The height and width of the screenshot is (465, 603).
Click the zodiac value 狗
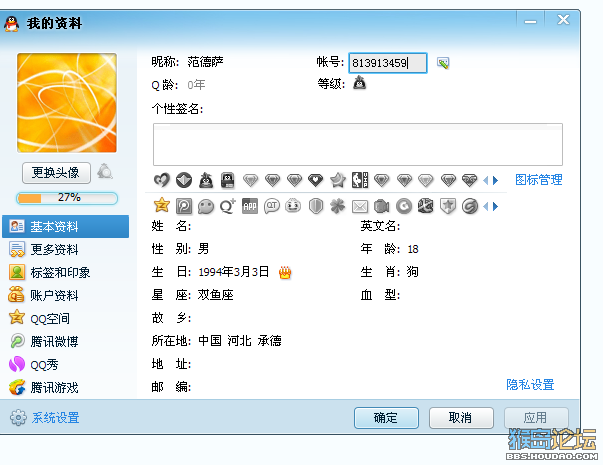tap(412, 272)
